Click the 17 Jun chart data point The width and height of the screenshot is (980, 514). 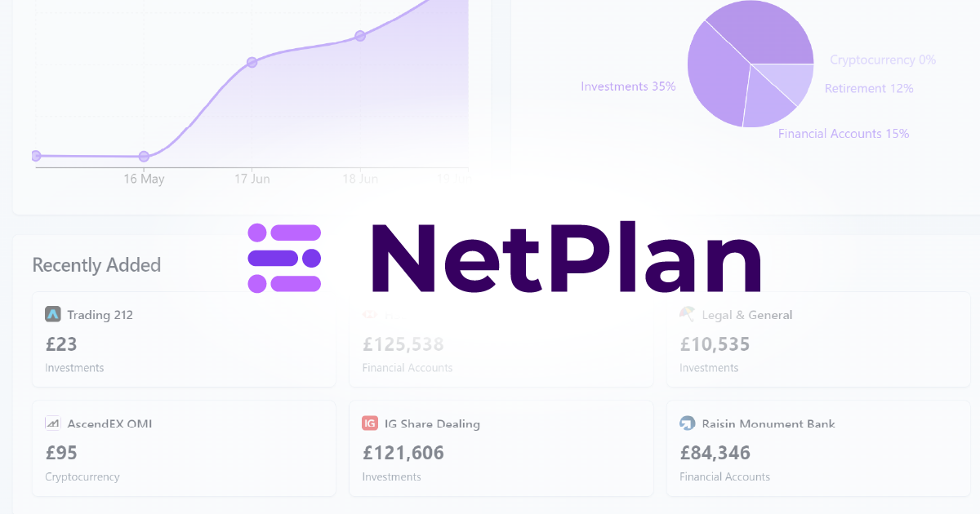252,62
